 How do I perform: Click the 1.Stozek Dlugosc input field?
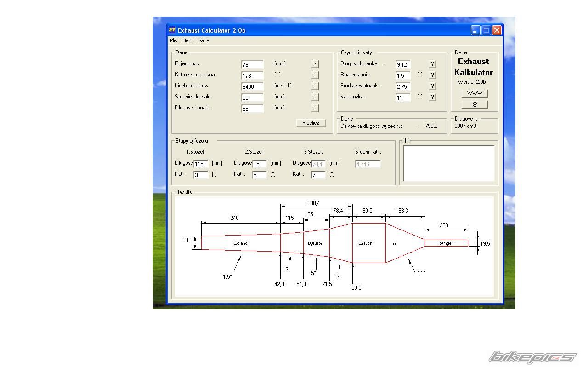pos(201,164)
